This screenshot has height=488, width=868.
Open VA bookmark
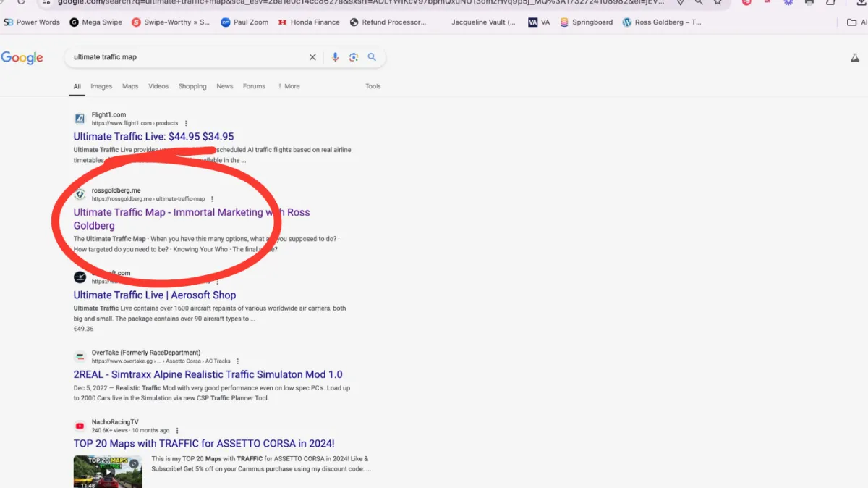click(539, 22)
